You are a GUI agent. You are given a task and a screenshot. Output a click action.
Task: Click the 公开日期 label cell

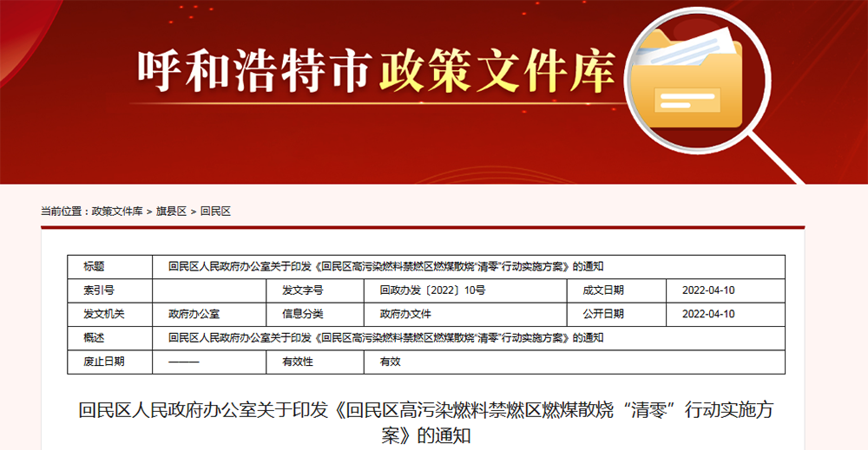coord(616,314)
